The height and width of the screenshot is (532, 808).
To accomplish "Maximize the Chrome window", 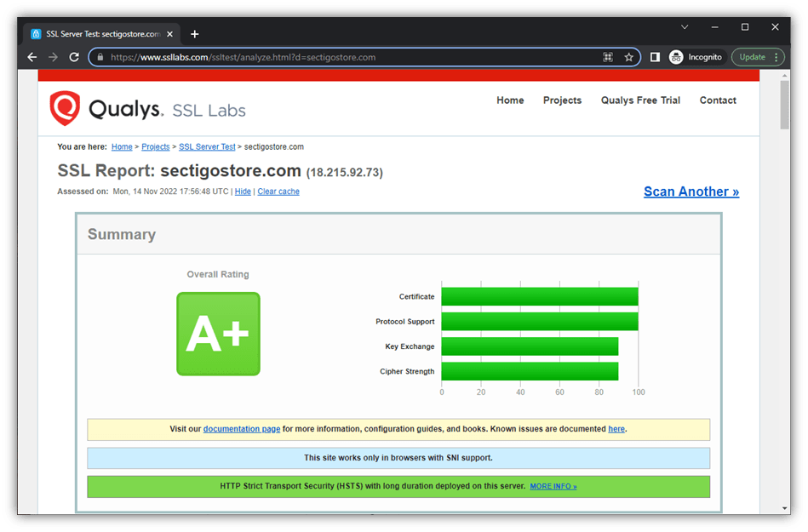I will 745,26.
